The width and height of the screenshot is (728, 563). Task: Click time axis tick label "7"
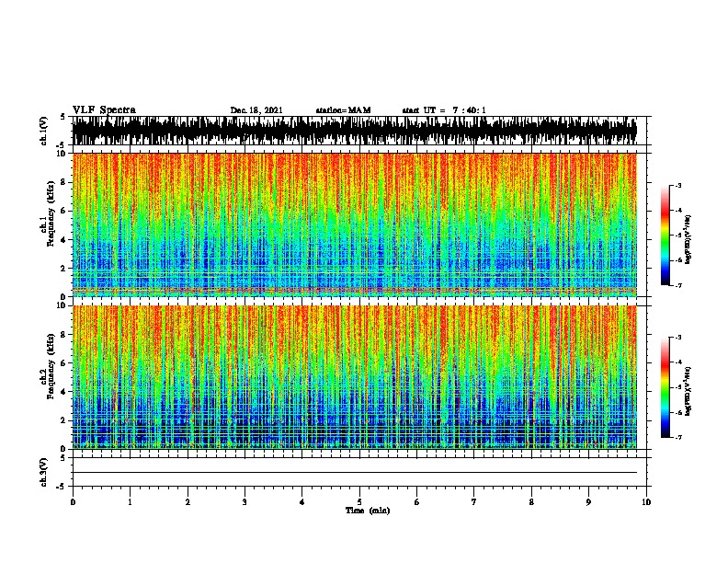[474, 502]
